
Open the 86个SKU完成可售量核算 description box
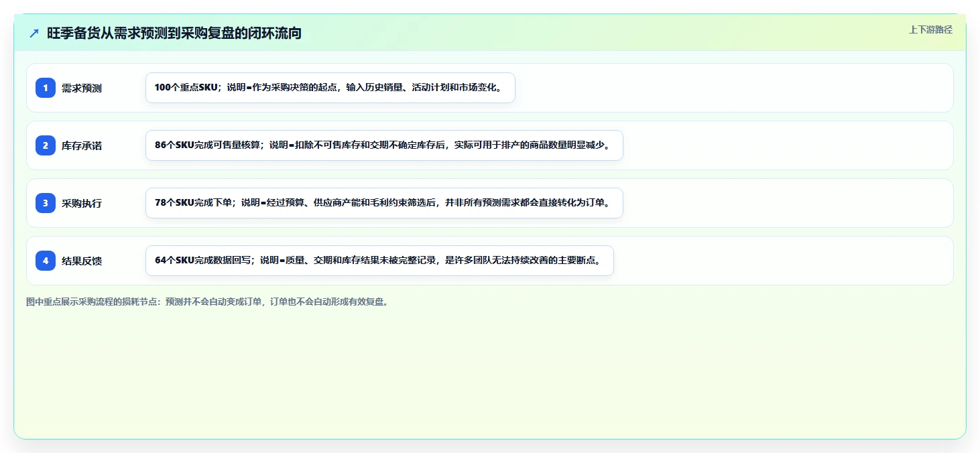coord(384,145)
